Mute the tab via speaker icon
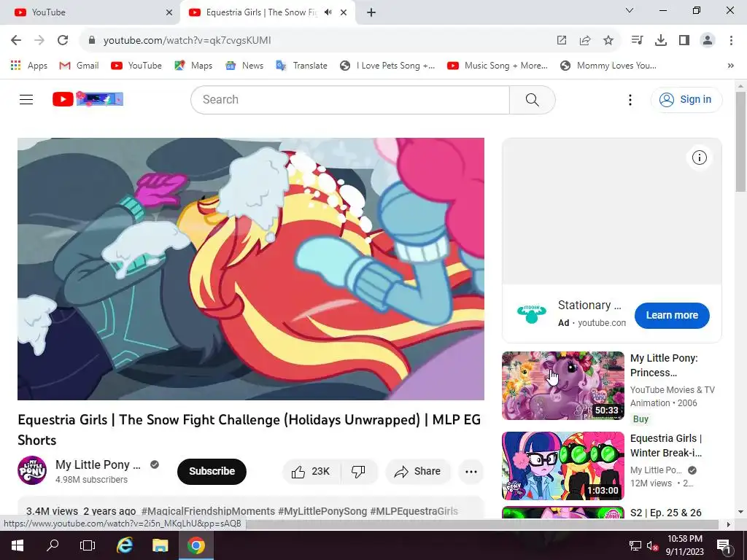 (x=328, y=12)
